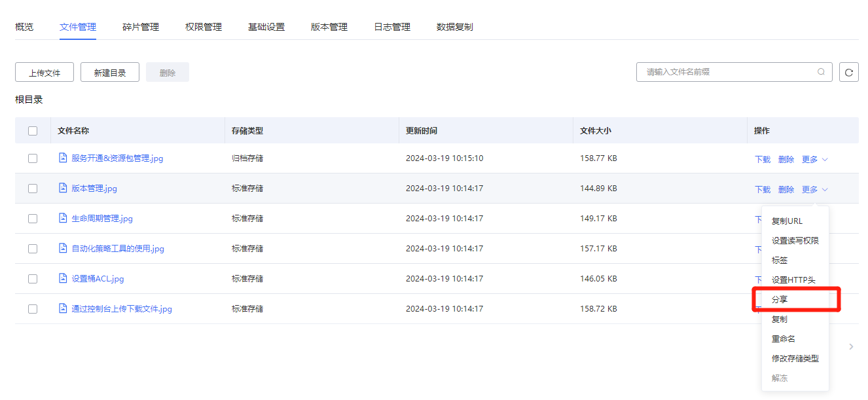The height and width of the screenshot is (400, 868).
Task: Click the file icon of 自动化策略工具的使用.jpg
Action: [63, 248]
